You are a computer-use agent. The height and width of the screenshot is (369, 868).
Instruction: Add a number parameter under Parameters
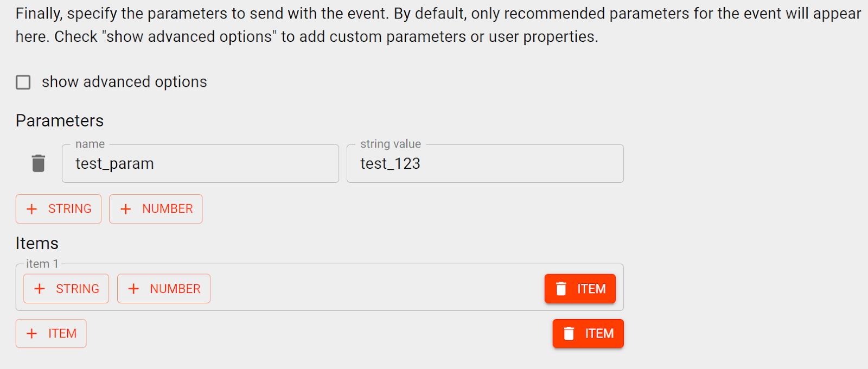156,209
